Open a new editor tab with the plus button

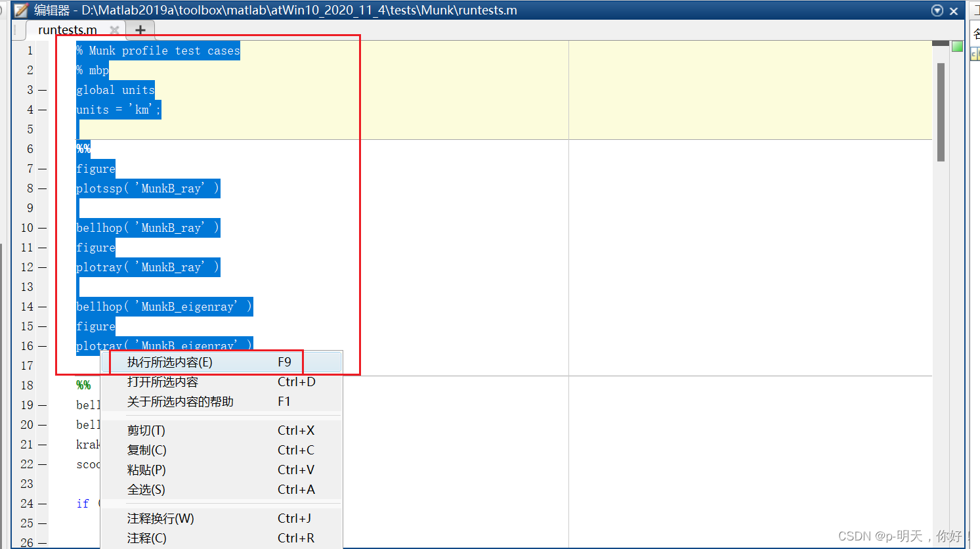point(140,30)
